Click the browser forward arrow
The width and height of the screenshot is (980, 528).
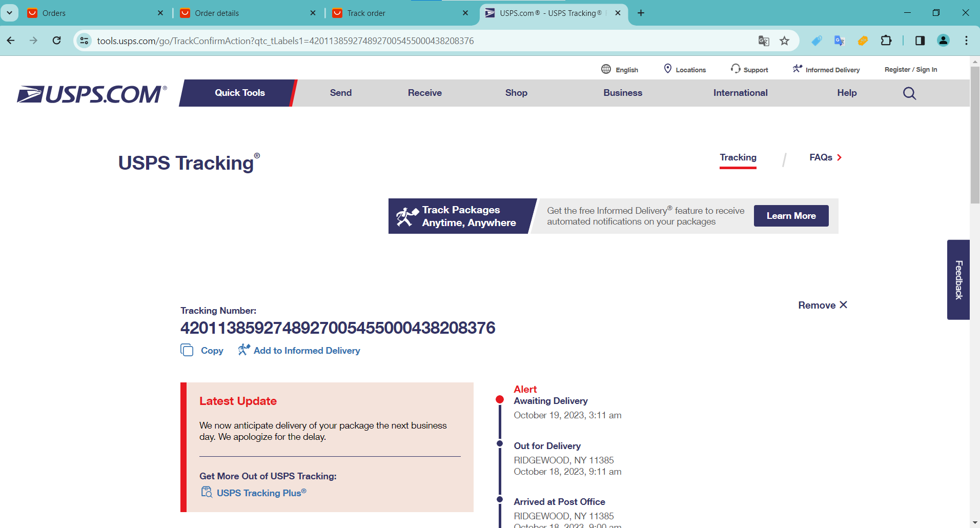click(x=33, y=40)
